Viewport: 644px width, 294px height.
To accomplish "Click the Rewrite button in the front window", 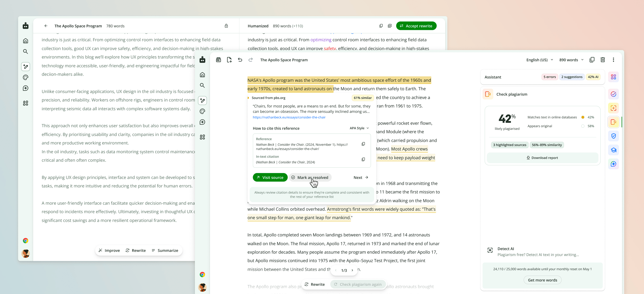I will tap(315, 284).
